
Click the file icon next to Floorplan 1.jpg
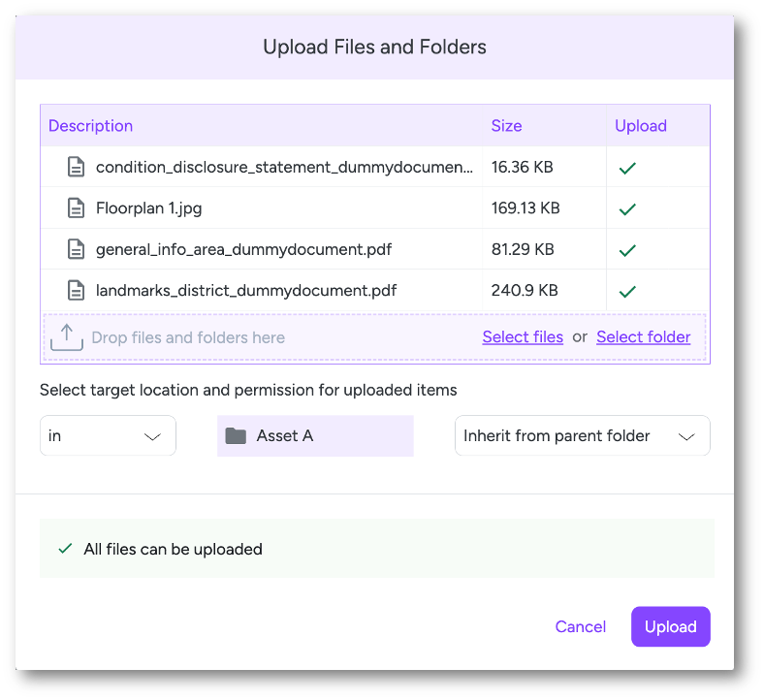tap(76, 208)
